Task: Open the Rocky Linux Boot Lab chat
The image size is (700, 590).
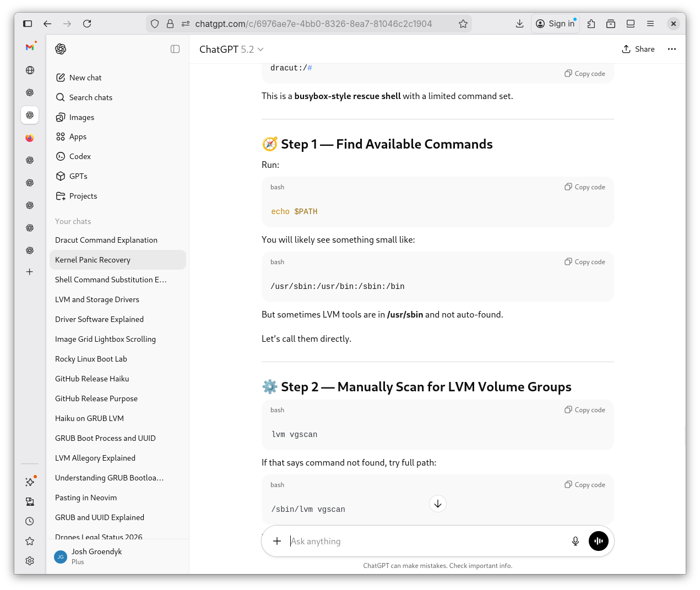Action: tap(91, 359)
